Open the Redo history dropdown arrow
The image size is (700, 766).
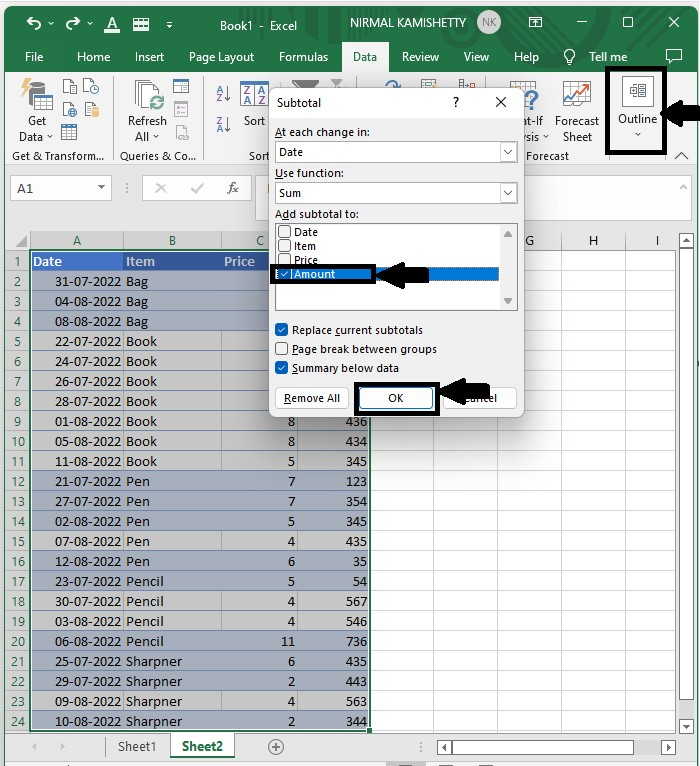click(x=90, y=23)
